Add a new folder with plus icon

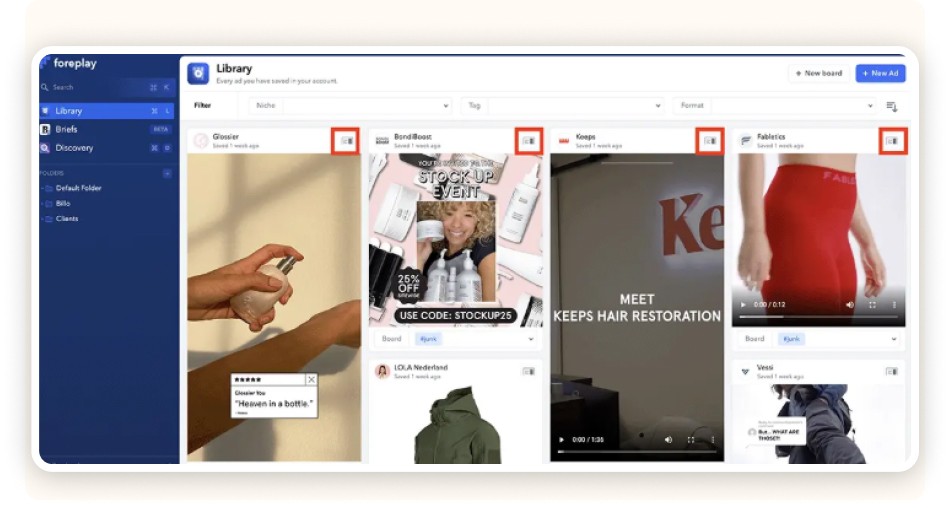[x=167, y=173]
